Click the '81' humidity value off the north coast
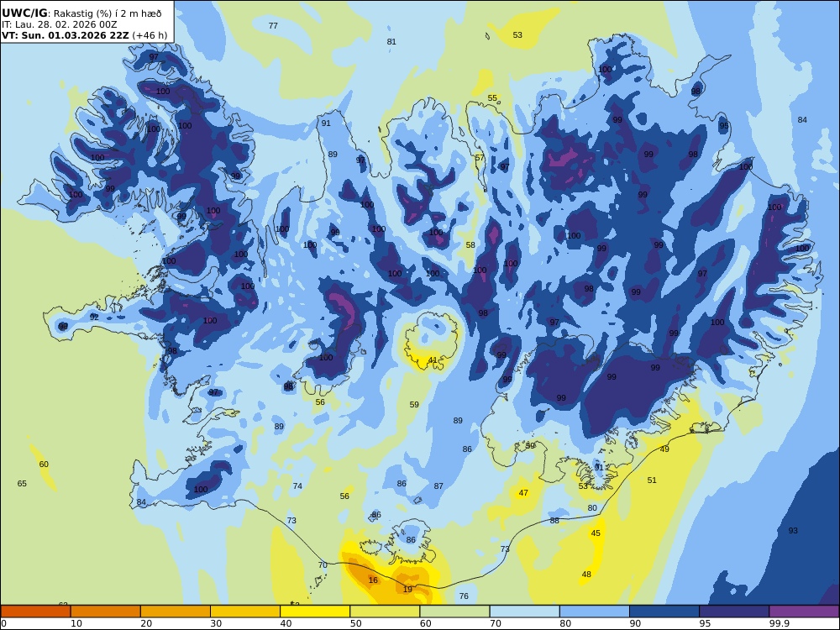840x630 pixels. pos(391,42)
